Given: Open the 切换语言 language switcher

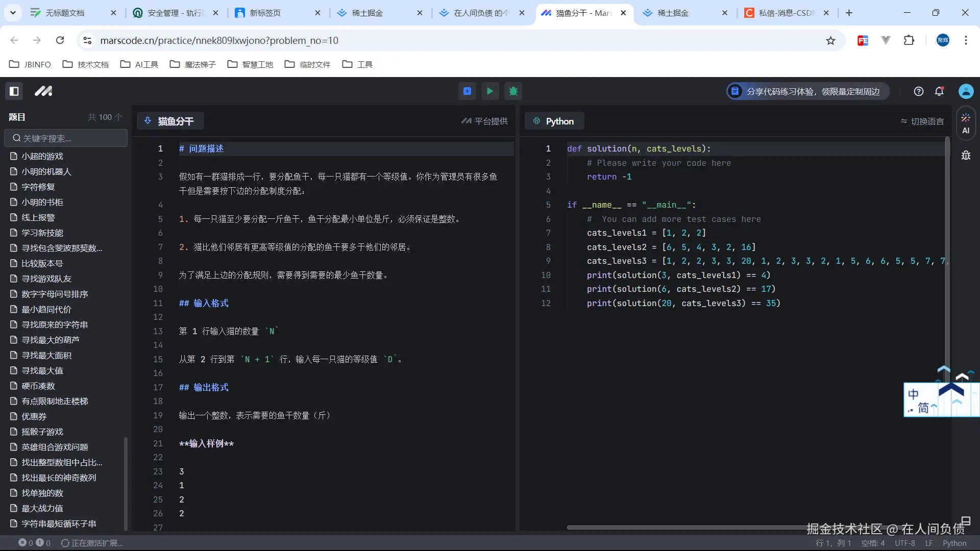Looking at the screenshot, I should 922,121.
